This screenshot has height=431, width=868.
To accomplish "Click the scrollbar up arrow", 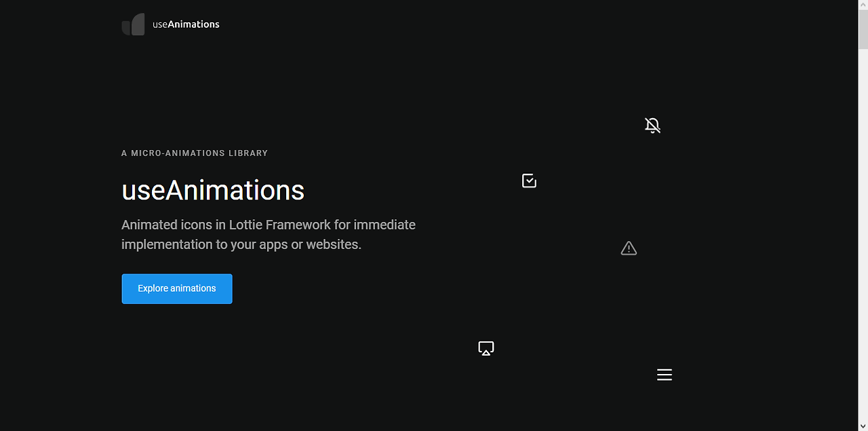I will click(863, 5).
